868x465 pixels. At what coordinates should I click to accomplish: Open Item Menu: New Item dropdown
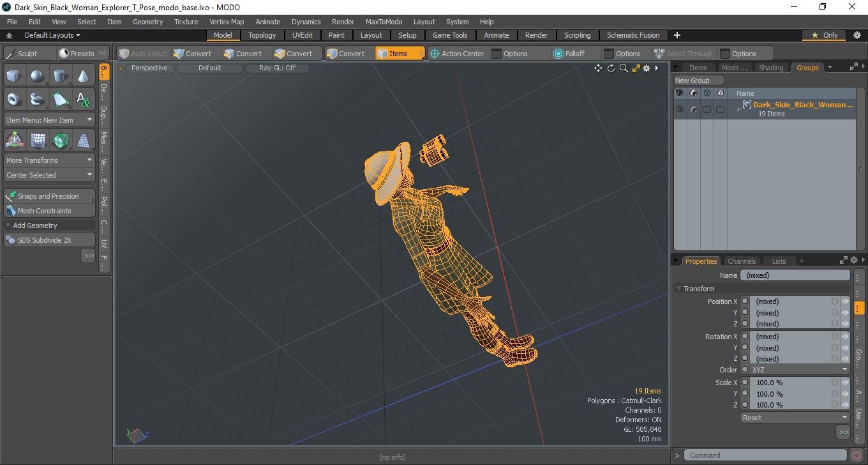(x=49, y=120)
